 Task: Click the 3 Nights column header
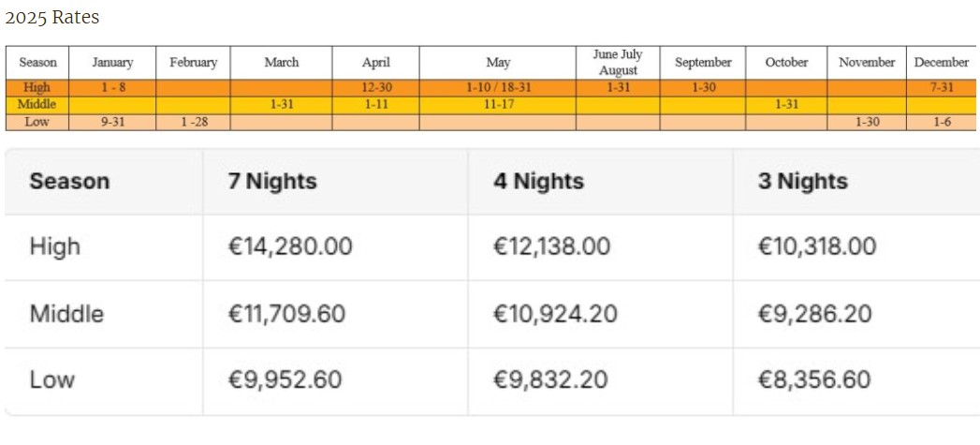pos(803,182)
